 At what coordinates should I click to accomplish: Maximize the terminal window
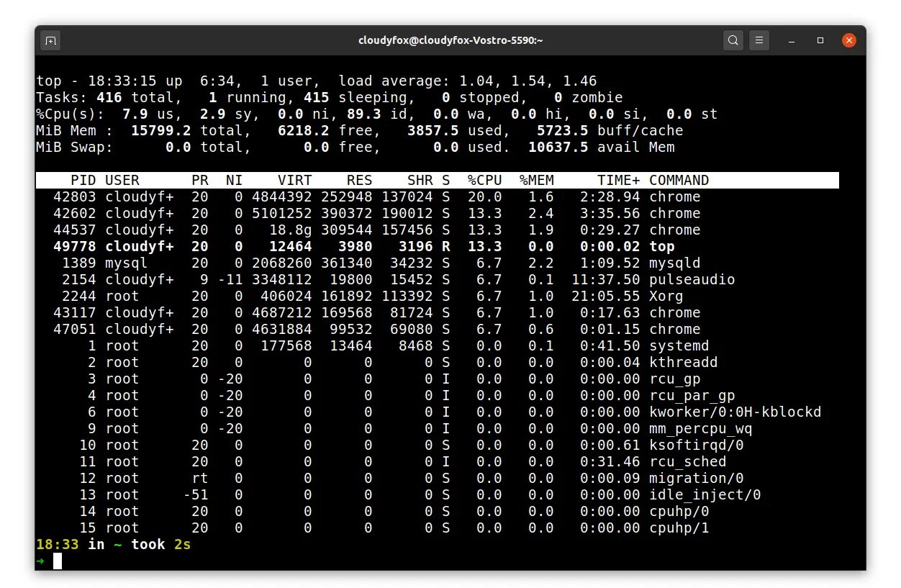click(x=820, y=40)
